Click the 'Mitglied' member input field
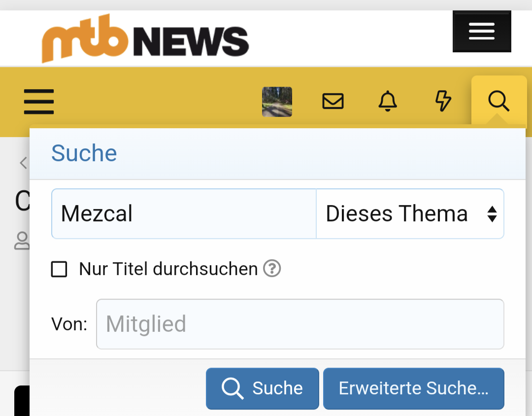This screenshot has height=416, width=532. click(299, 324)
